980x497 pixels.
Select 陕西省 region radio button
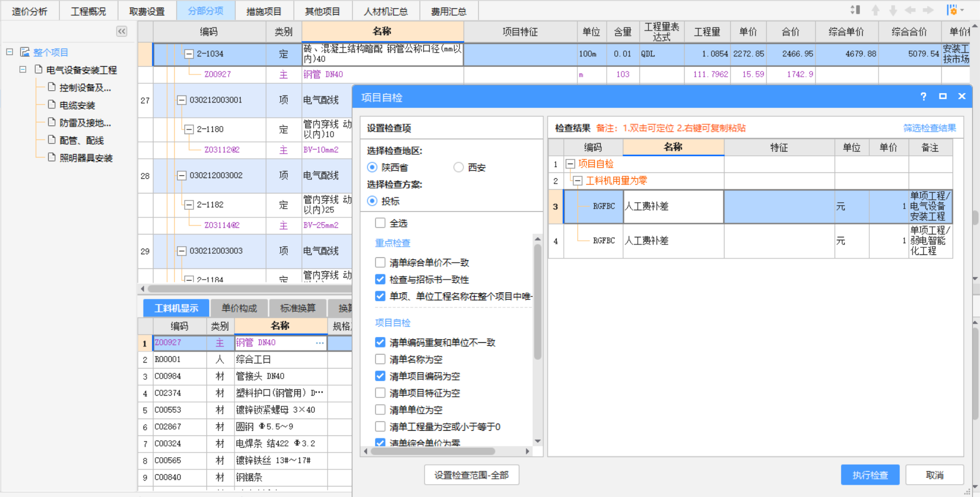pos(372,168)
